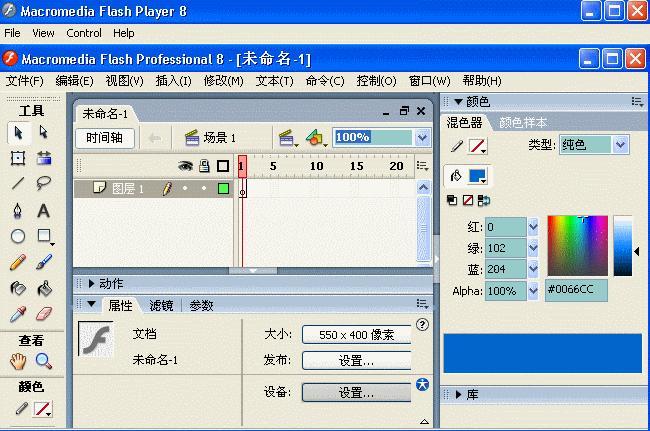This screenshot has width=650, height=431.
Task: Open the 帮助(H) menu
Action: point(482,80)
